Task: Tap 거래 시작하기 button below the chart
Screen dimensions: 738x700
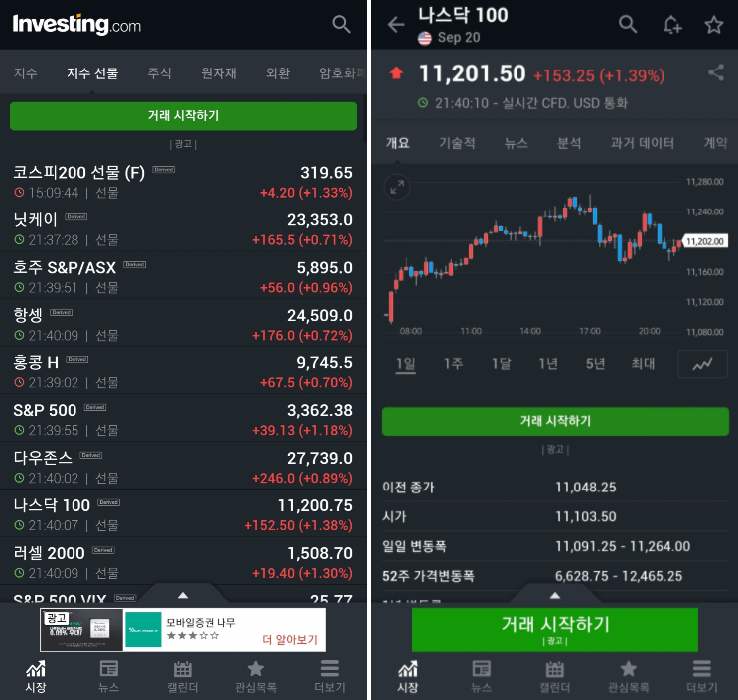Action: [555, 421]
